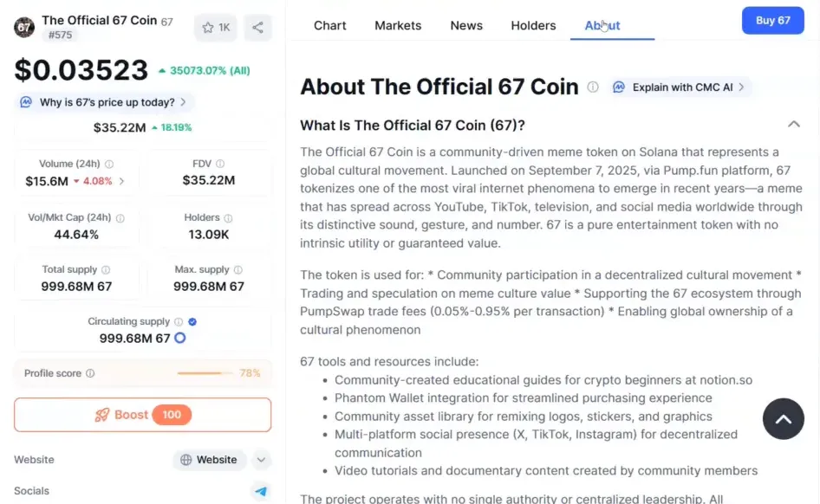The height and width of the screenshot is (504, 820).
Task: Add coin to watchlist via star icon
Action: coord(208,27)
